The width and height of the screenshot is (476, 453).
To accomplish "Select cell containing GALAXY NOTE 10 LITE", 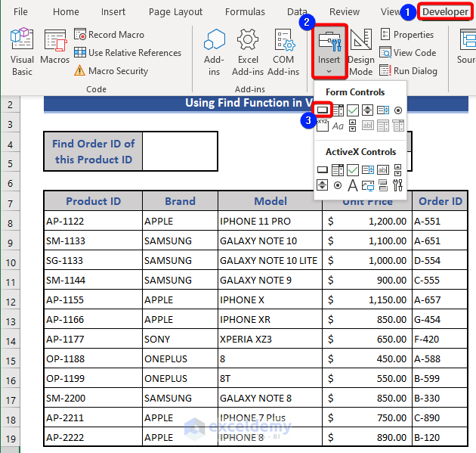I will (270, 260).
